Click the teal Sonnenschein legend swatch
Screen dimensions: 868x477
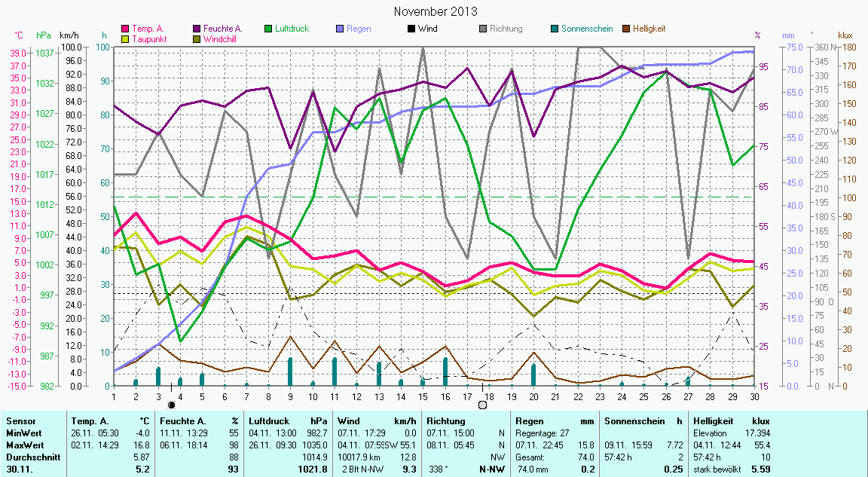click(x=555, y=29)
